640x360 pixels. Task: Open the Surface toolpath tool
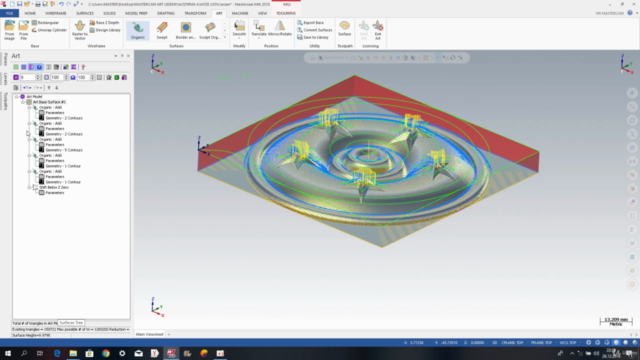point(344,29)
